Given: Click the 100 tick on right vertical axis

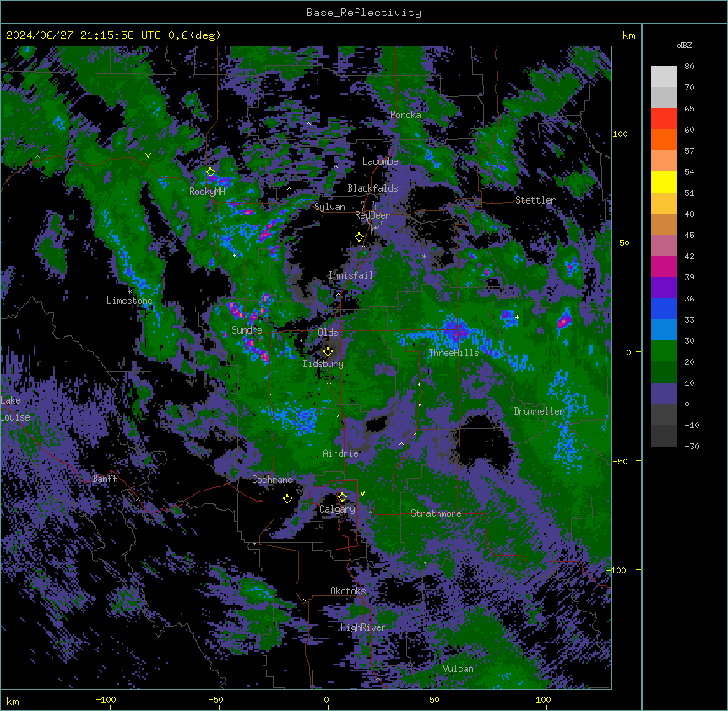Looking at the screenshot, I should (620, 133).
